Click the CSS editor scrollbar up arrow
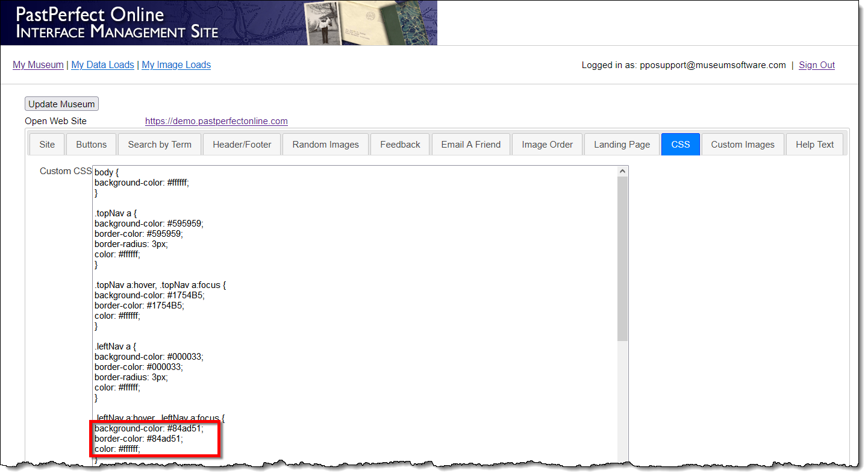Viewport: 868px width, 476px height. (x=623, y=171)
